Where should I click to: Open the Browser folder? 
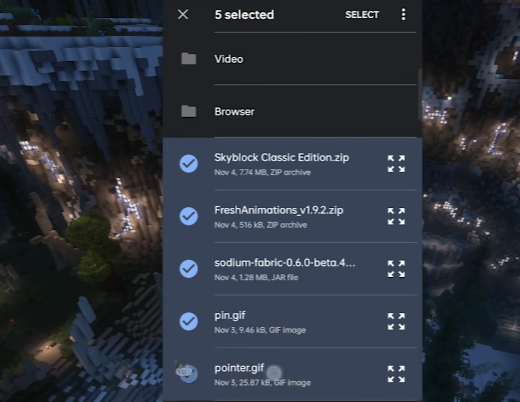tap(293, 111)
